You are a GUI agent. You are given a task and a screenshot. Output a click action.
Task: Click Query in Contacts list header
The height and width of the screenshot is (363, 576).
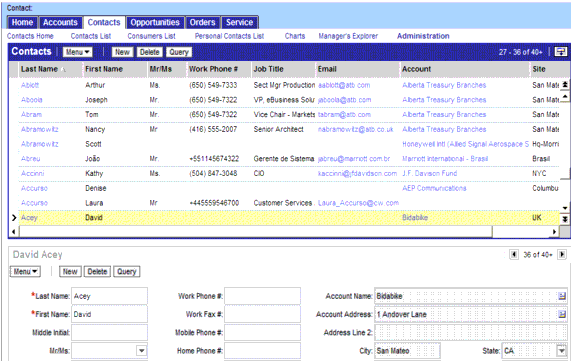pyautogui.click(x=179, y=52)
